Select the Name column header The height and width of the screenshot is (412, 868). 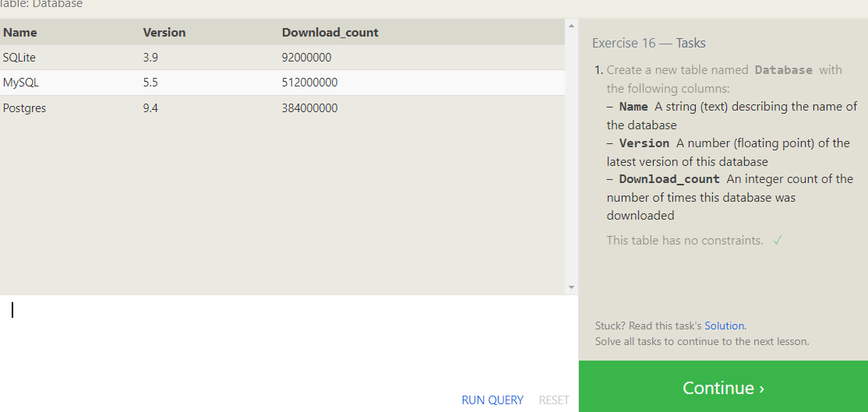20,32
